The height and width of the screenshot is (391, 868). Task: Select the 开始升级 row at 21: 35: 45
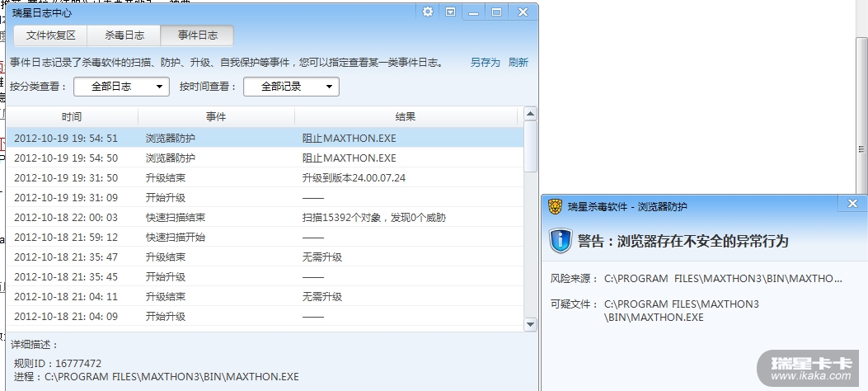pyautogui.click(x=265, y=277)
